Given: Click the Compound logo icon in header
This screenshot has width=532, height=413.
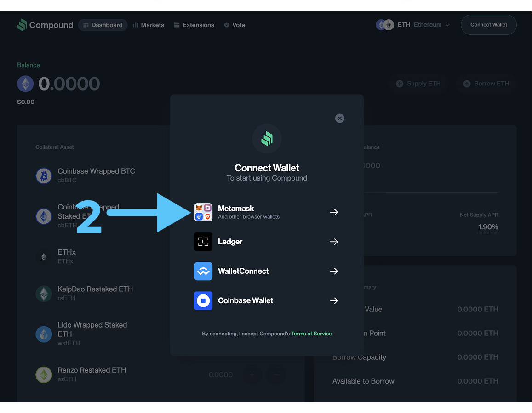Looking at the screenshot, I should click(x=22, y=25).
